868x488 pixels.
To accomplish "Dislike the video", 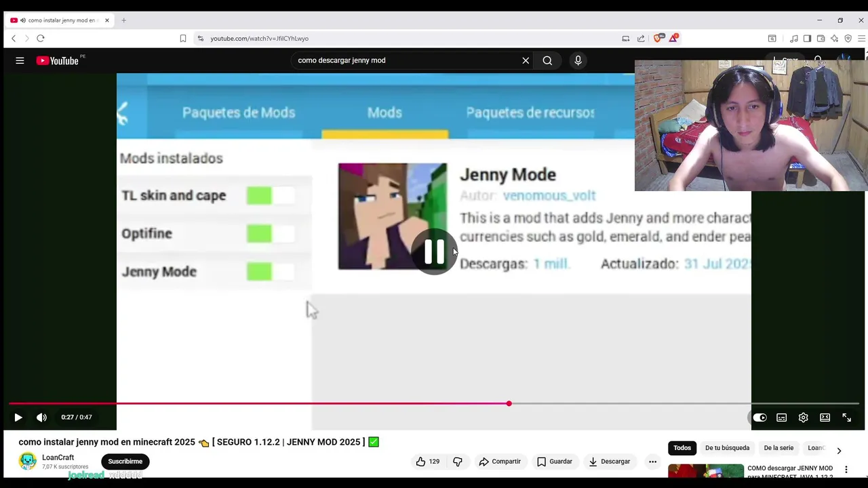I will [458, 462].
